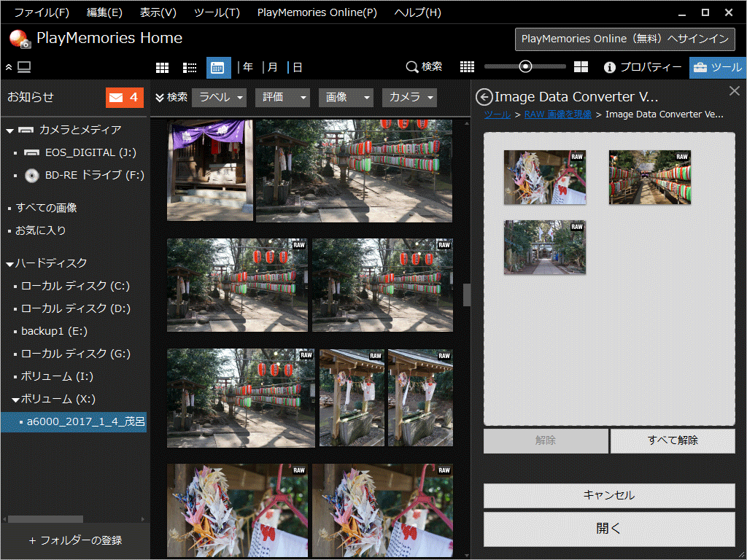Viewport: 747px width, 560px height.
Task: Collapse the ボリューム (X:) tree node
Action: [15, 400]
